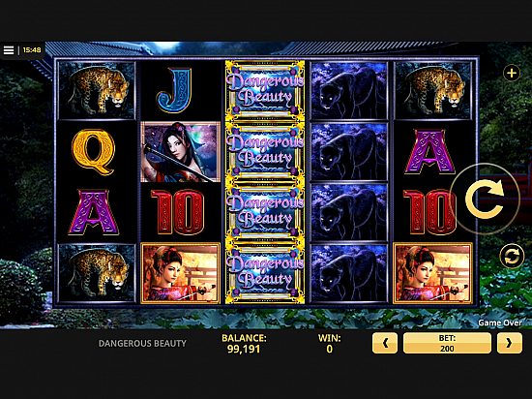532x399 pixels.
Task: Click the top Dangerous Beauty wild symbol
Action: click(265, 90)
